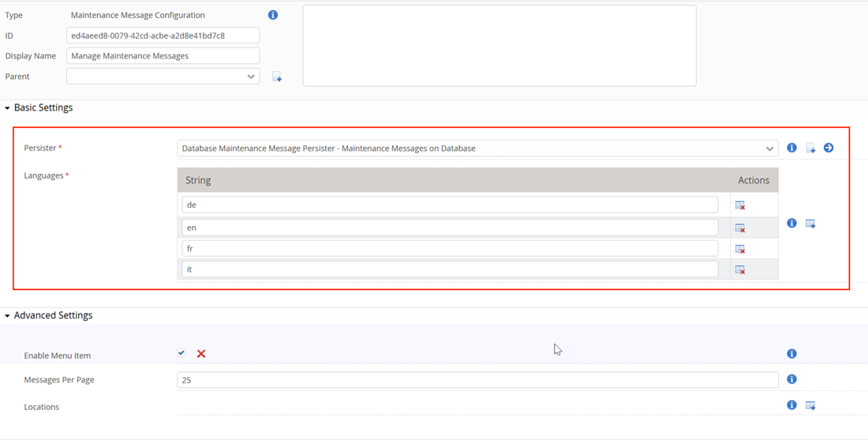Click the add icon beside Parent dropdown
This screenshot has width=868, height=440.
coord(277,77)
